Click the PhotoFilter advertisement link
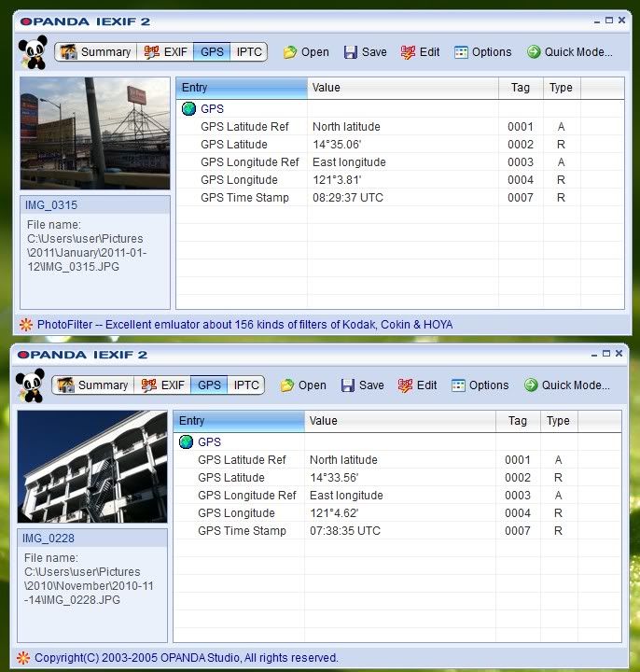 pos(244,325)
